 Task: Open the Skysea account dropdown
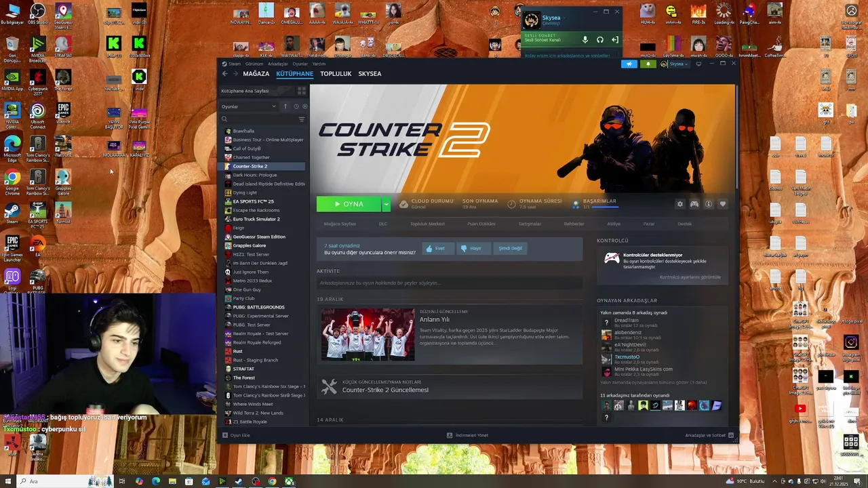[674, 64]
